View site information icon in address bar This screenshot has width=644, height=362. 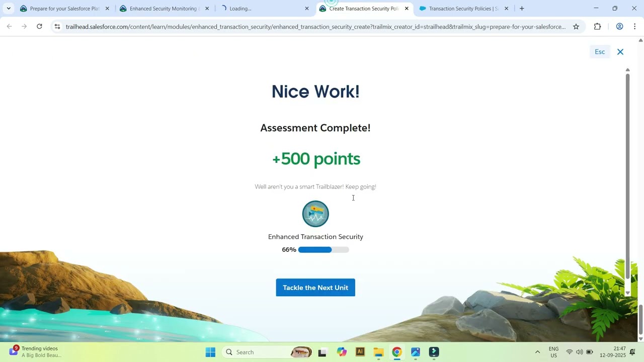(x=57, y=27)
